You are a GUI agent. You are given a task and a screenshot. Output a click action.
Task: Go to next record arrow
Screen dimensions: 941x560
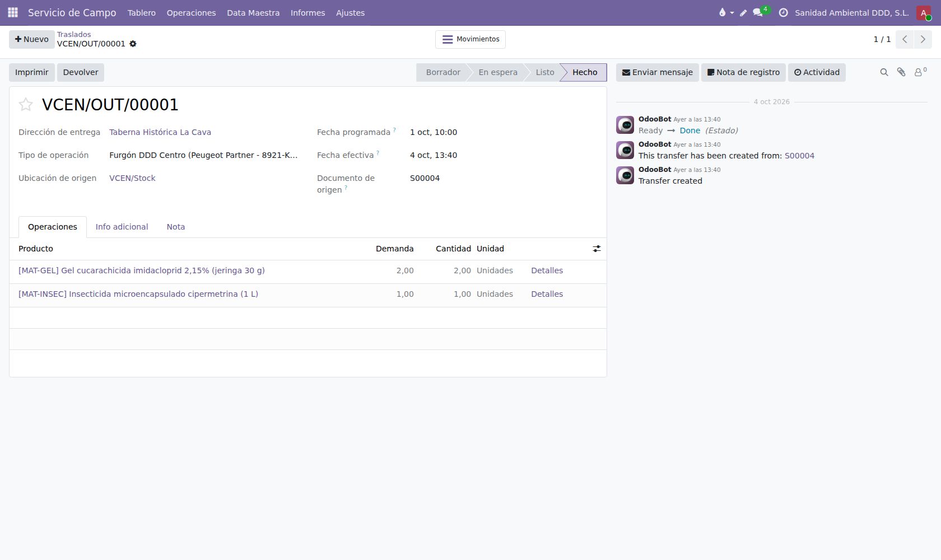pos(923,39)
